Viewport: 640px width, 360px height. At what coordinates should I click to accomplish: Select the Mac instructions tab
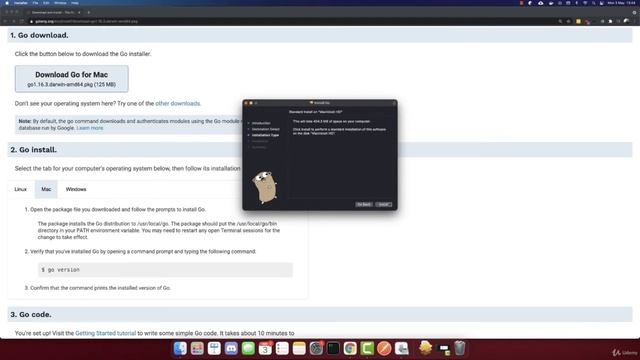point(46,189)
